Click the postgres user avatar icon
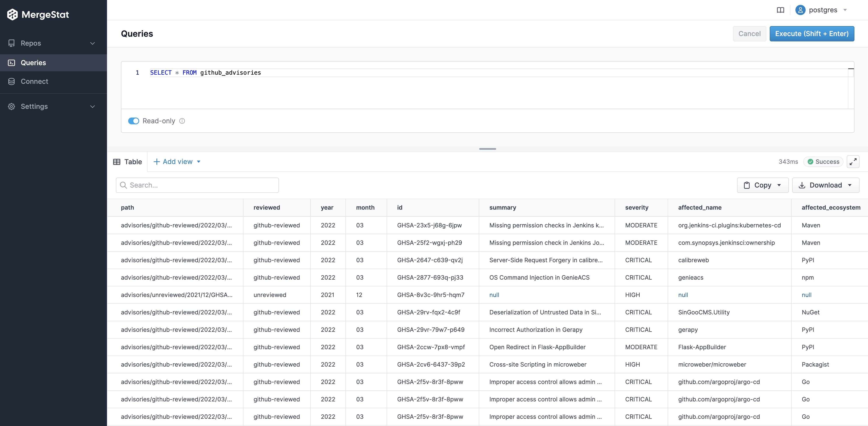Viewport: 868px width, 426px height. [x=800, y=10]
